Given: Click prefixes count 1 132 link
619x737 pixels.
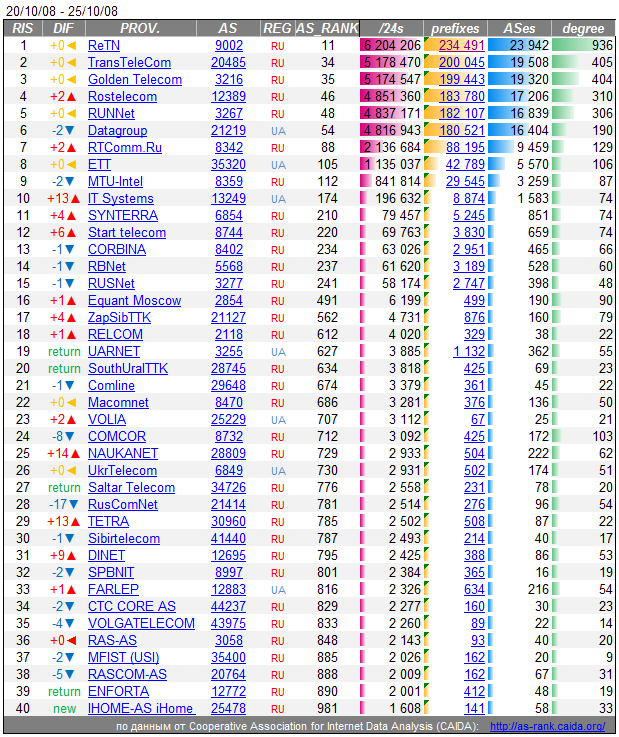Looking at the screenshot, I should click(x=469, y=351).
